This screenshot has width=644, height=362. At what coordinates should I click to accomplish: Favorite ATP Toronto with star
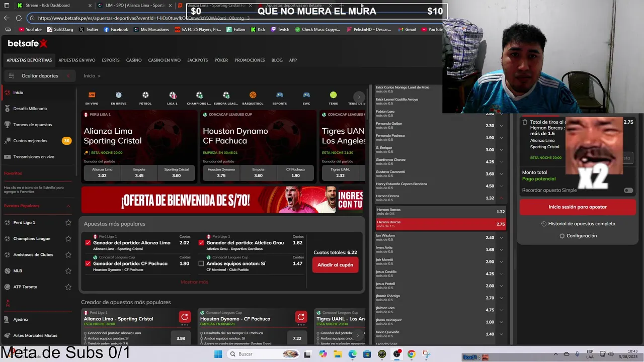pyautogui.click(x=68, y=287)
